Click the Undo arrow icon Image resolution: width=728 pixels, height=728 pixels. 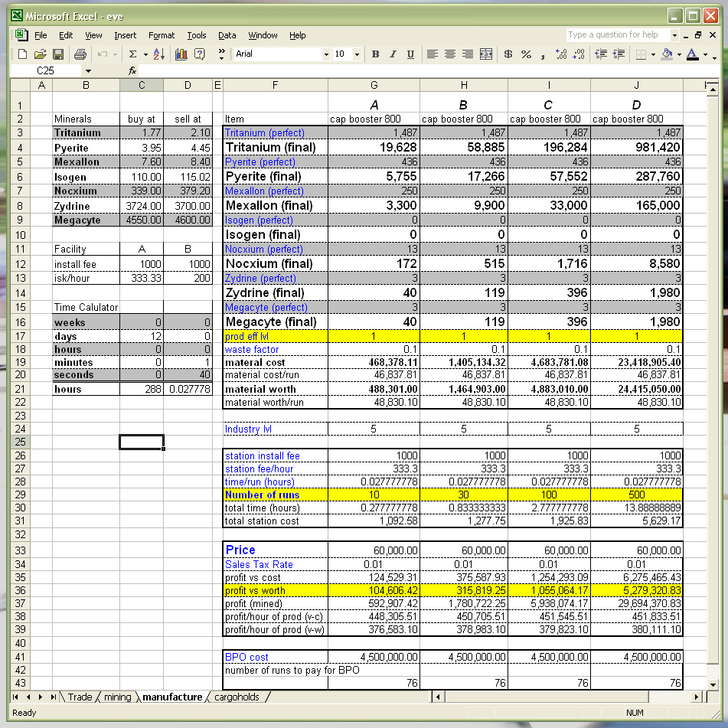coord(102,54)
